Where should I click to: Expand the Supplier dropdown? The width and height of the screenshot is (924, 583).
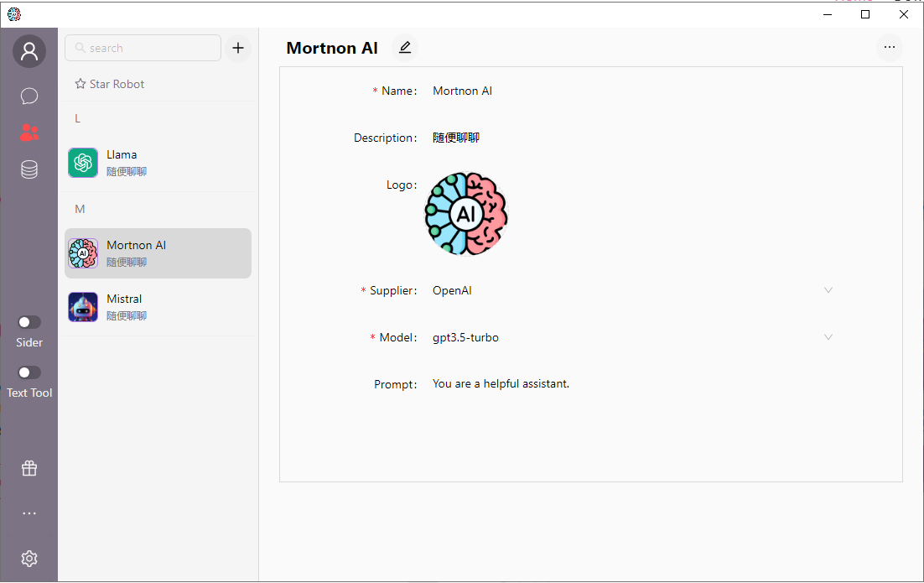pos(828,290)
